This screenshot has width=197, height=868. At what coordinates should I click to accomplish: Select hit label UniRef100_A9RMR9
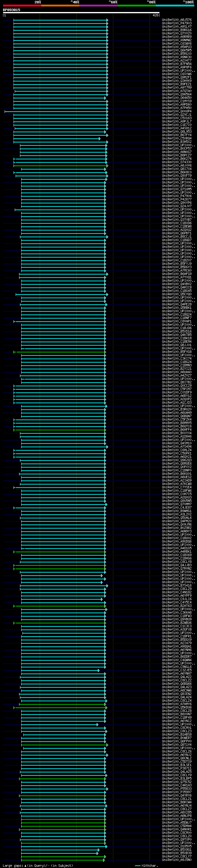pyautogui.click(x=177, y=37)
